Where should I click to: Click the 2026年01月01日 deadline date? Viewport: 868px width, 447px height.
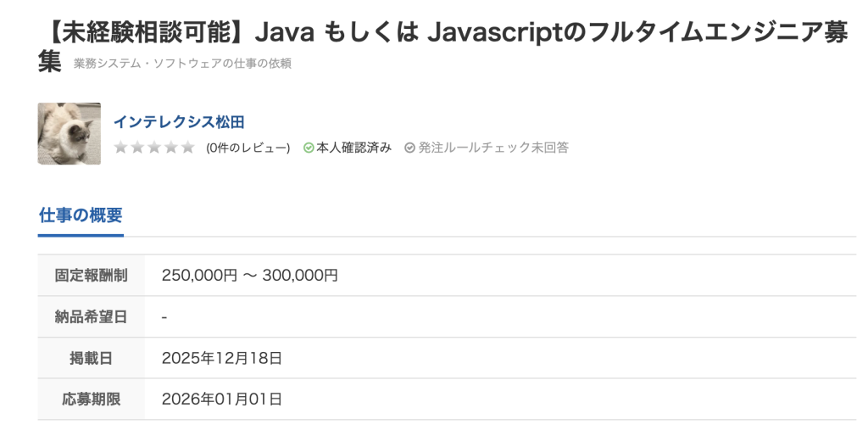coord(222,399)
